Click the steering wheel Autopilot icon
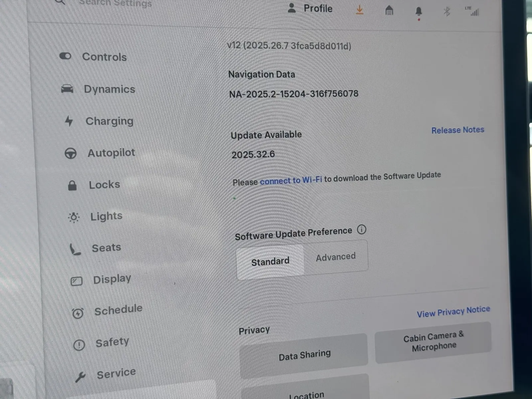532x399 pixels. (70, 153)
